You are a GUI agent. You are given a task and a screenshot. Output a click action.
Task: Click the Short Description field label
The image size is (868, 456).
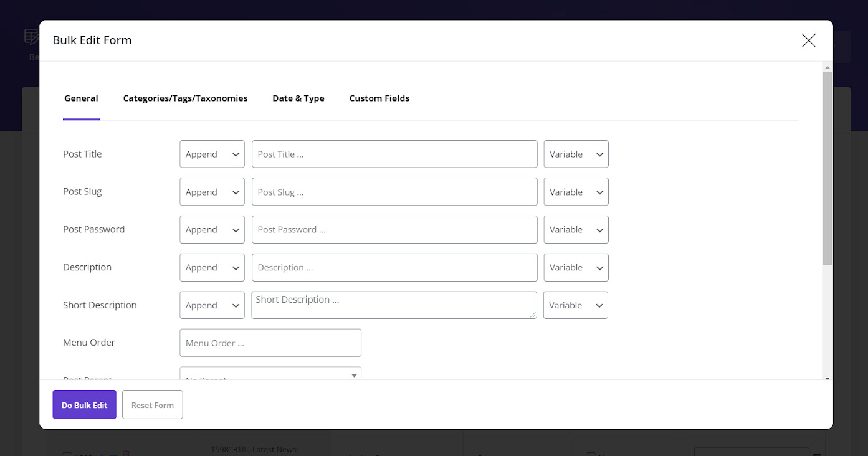[100, 305]
